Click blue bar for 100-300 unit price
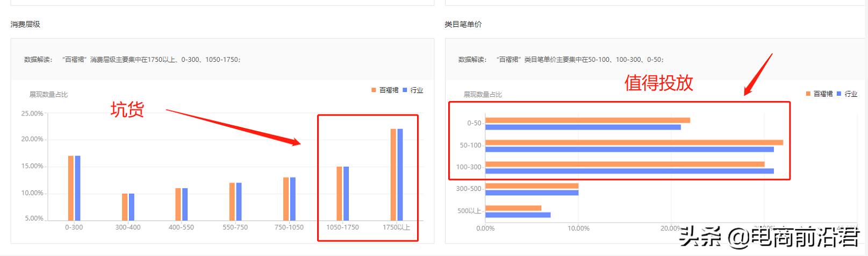The width and height of the screenshot is (868, 256). [629, 171]
